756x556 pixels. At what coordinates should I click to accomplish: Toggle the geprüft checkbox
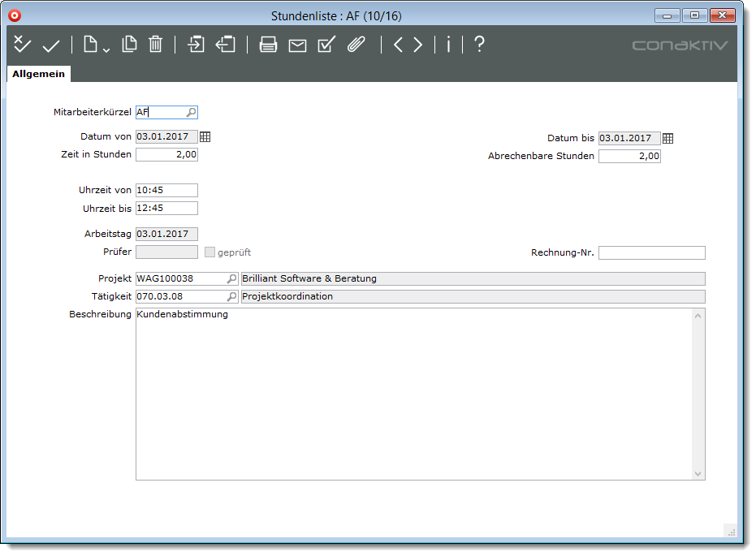pyautogui.click(x=210, y=252)
